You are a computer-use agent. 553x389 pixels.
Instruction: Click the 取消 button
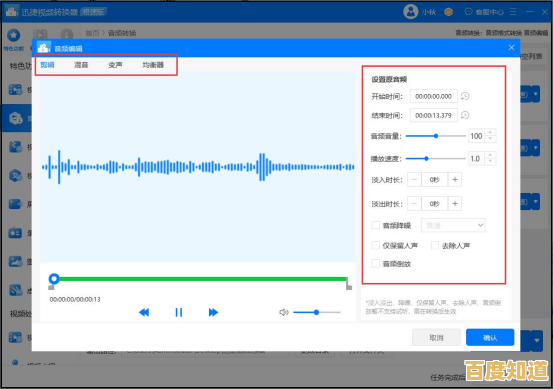[436, 338]
